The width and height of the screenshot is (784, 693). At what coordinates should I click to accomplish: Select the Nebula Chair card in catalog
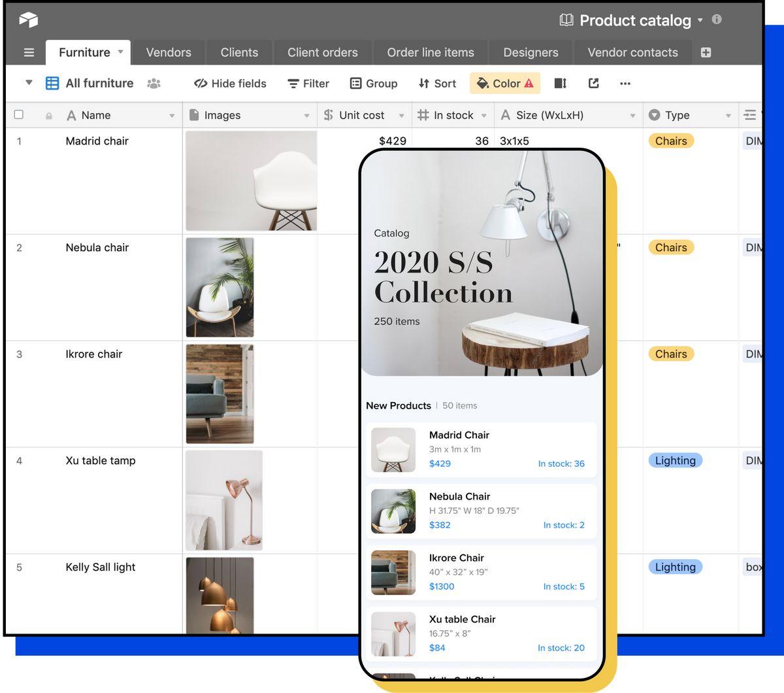coord(482,511)
